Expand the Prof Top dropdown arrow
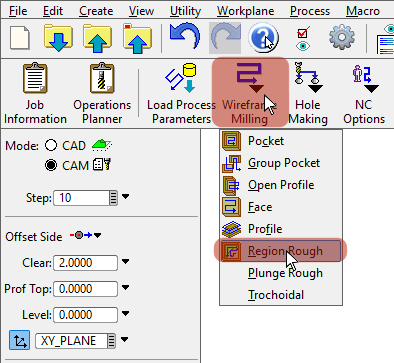This screenshot has height=363, width=394. pos(125,288)
